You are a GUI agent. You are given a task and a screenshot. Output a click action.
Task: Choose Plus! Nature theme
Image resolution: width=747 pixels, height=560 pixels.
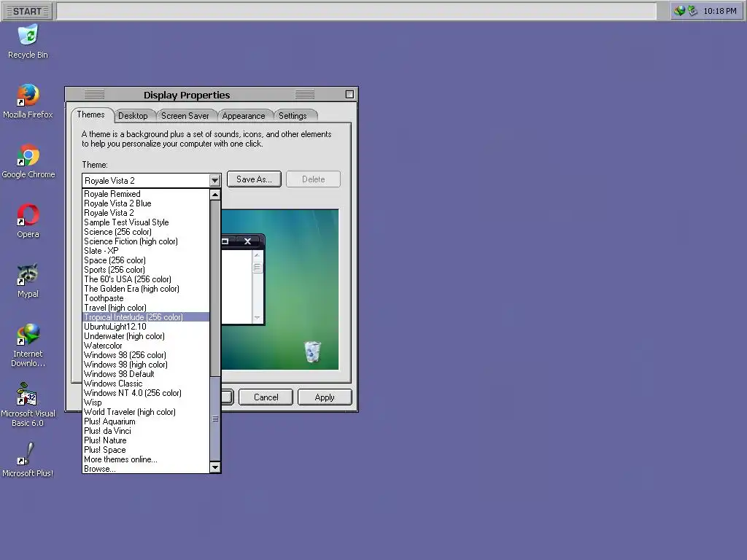[x=146, y=440]
